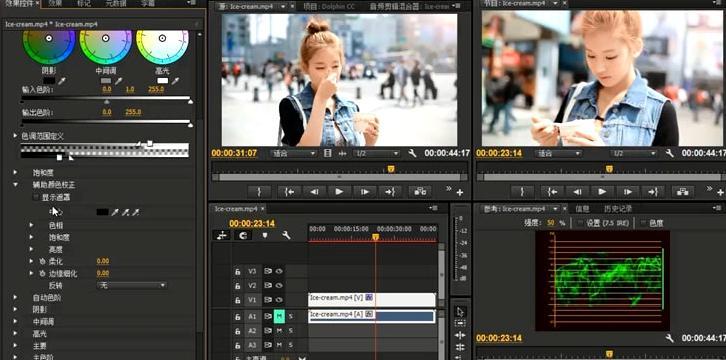
Task: Click the 高光 white color swatch
Action: click(x=163, y=81)
